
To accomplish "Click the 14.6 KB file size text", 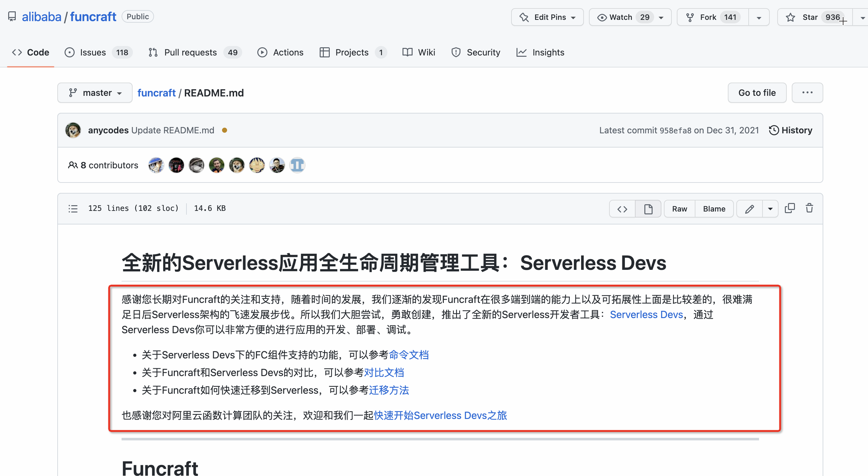I will (x=209, y=208).
